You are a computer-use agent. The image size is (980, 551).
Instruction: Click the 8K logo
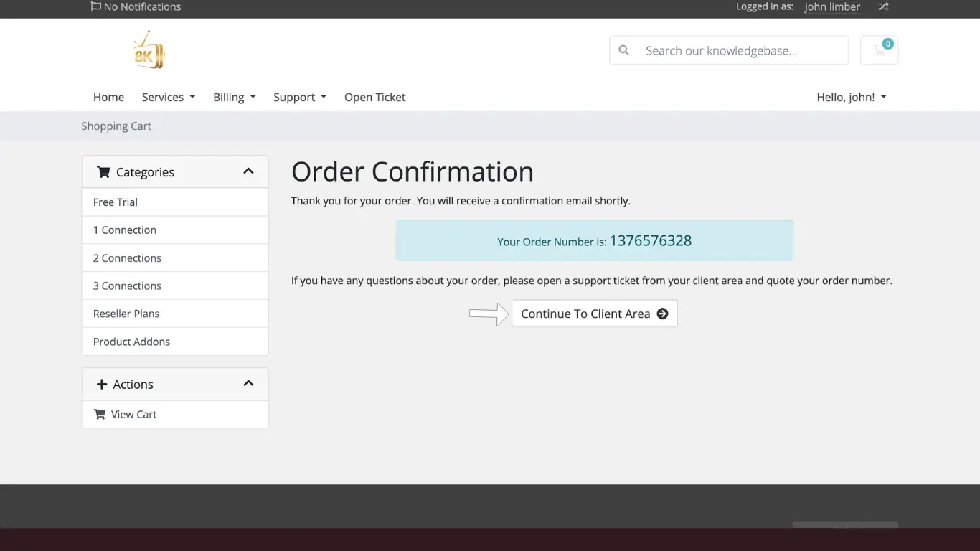(x=149, y=50)
